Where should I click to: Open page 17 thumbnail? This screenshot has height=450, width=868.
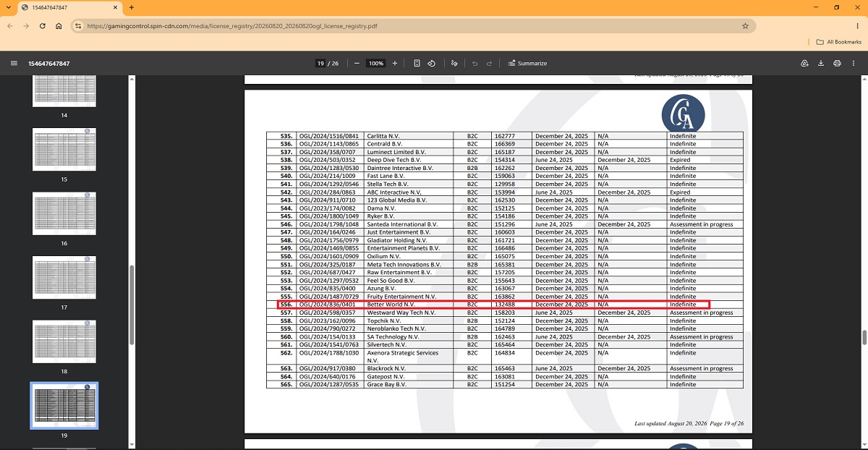click(x=64, y=278)
